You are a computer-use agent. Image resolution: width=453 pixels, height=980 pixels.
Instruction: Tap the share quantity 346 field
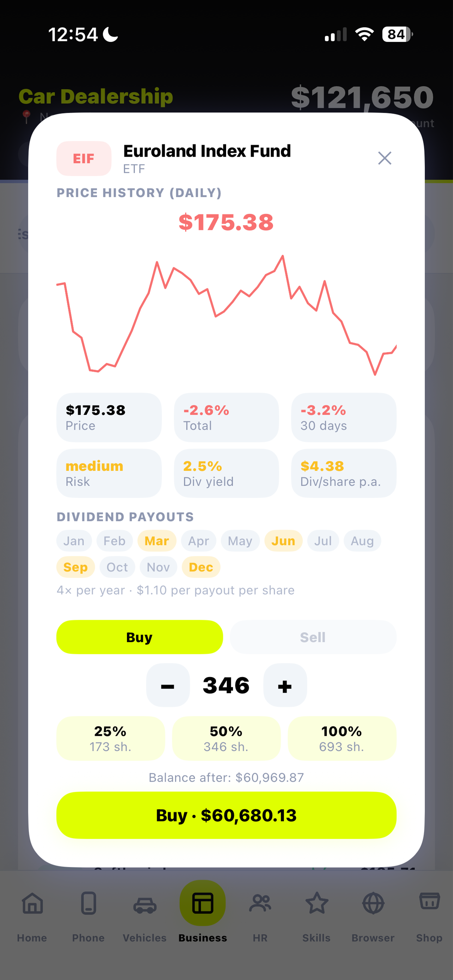click(226, 685)
